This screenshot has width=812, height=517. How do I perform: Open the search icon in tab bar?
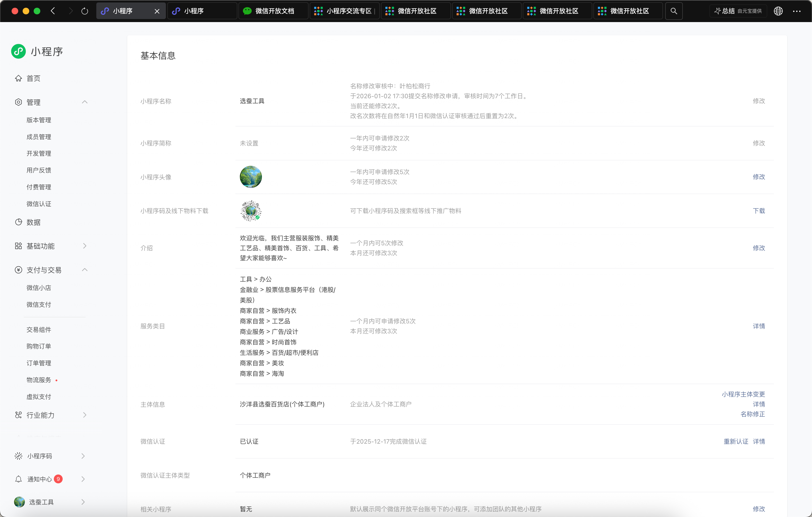pos(673,11)
